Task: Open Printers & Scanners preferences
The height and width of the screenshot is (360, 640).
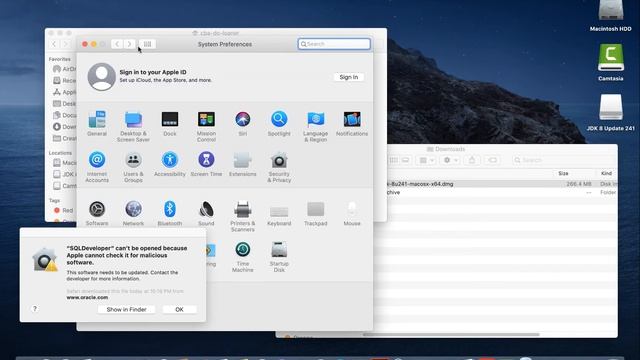Action: pyautogui.click(x=242, y=216)
